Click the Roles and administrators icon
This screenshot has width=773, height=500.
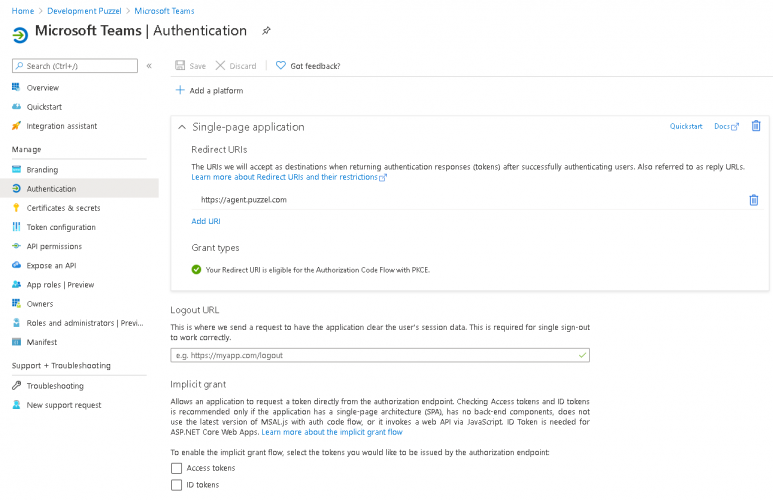[16, 322]
